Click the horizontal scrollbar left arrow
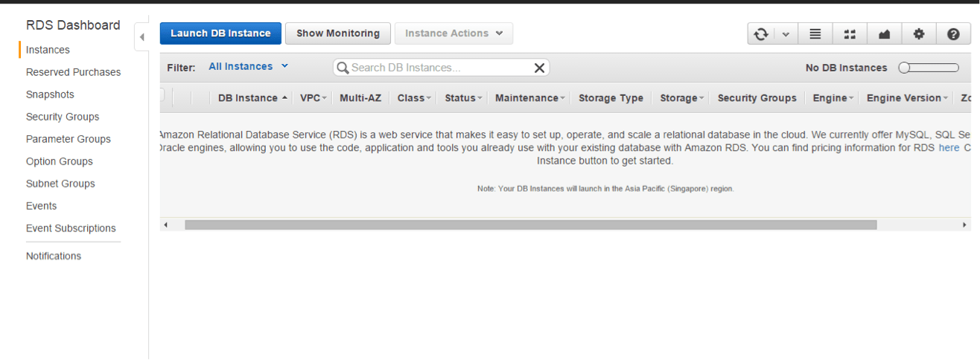The image size is (980, 360). point(165,225)
